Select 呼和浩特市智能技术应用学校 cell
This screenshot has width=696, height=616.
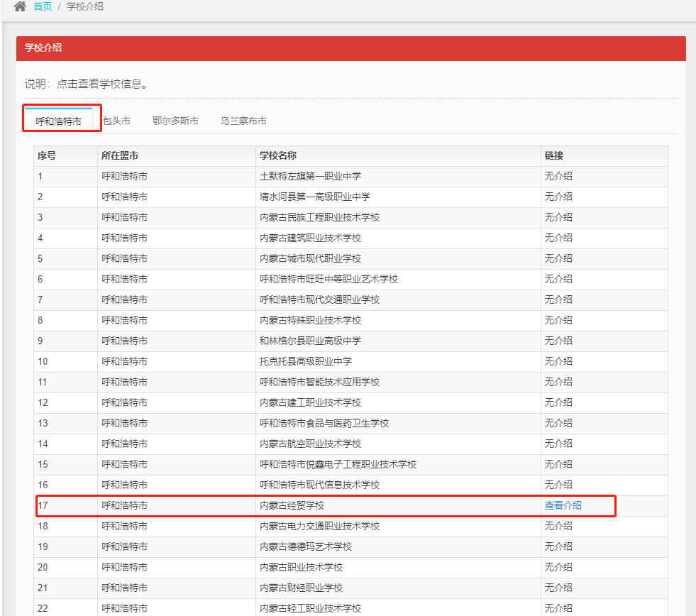point(398,382)
